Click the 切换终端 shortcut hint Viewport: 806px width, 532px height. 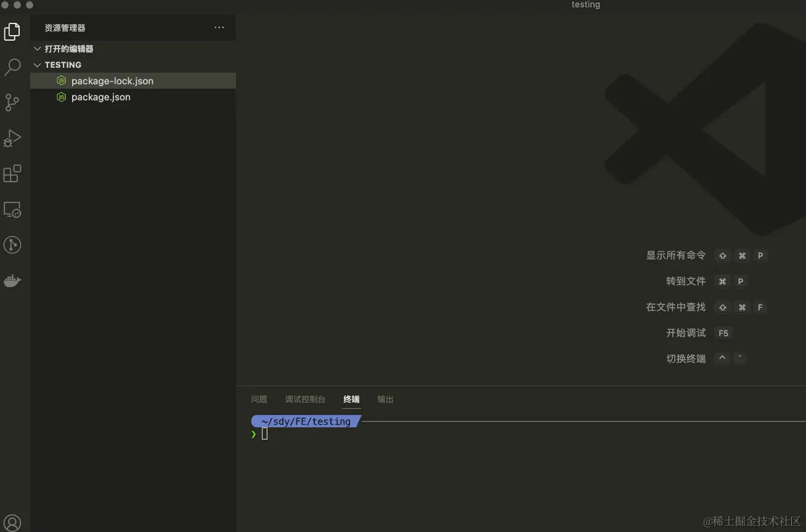click(x=686, y=358)
